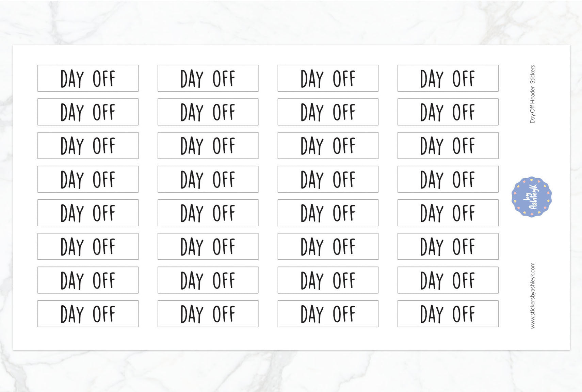Pick fourth-row DAY OFF sticker in first column
Viewport: 582px width, 392px height.
click(88, 179)
